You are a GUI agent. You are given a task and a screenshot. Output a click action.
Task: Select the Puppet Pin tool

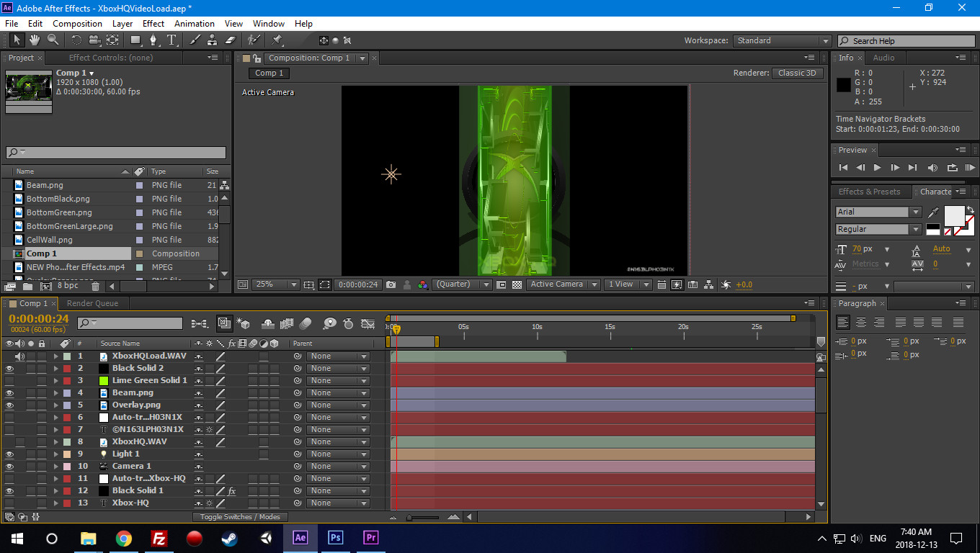277,40
